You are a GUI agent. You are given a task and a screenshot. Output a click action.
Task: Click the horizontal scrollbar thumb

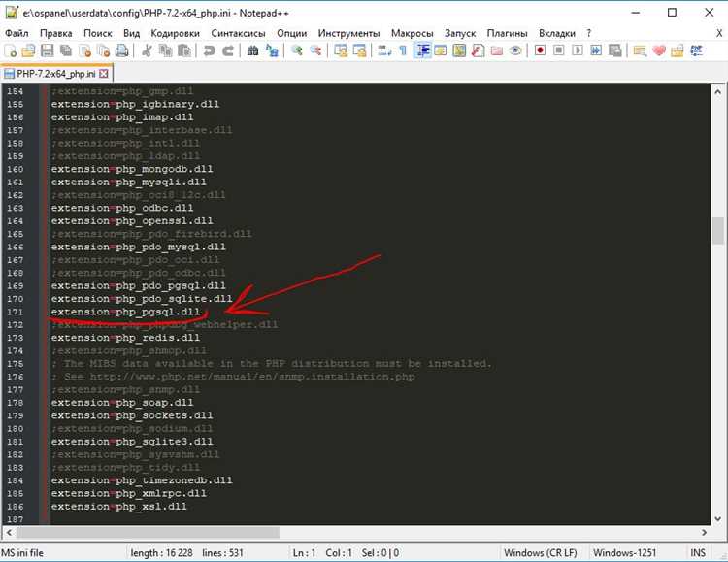(149, 532)
